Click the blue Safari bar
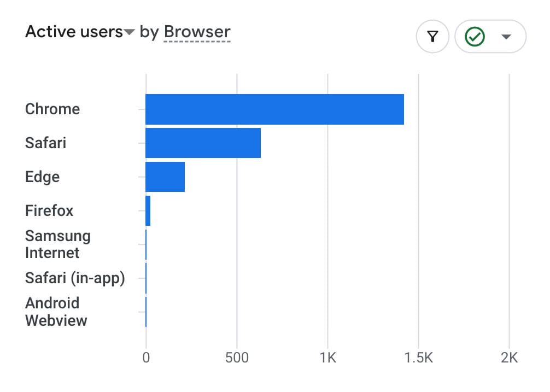550x392 pixels. (203, 143)
